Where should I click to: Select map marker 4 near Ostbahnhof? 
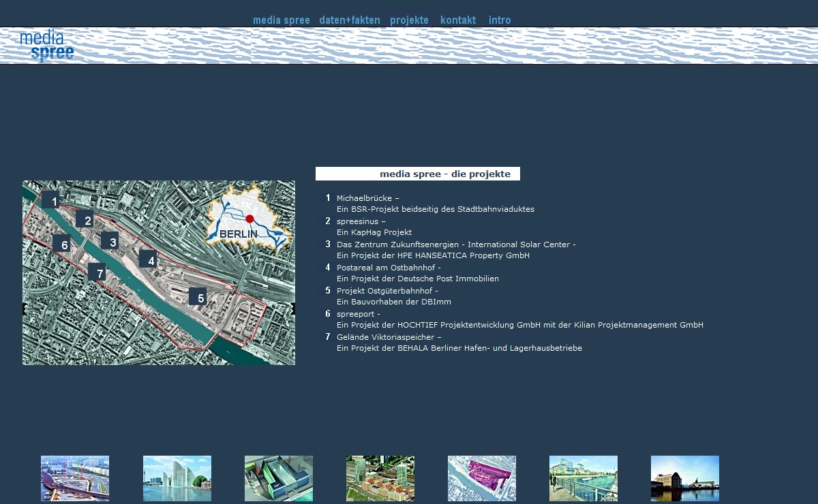point(151,260)
